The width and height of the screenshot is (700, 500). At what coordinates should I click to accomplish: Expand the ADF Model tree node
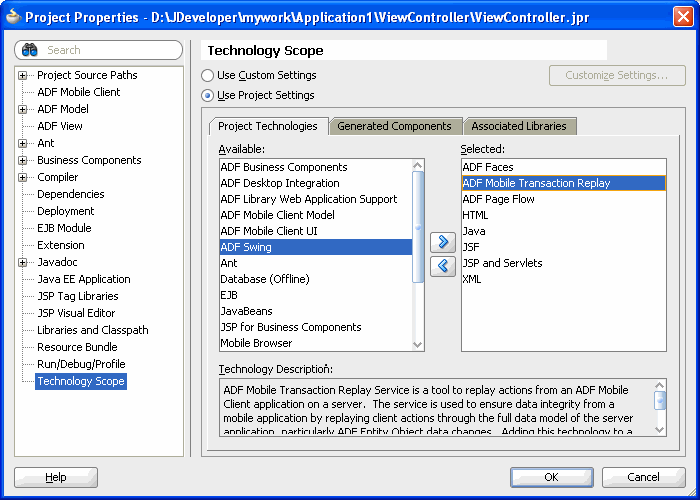[22, 109]
